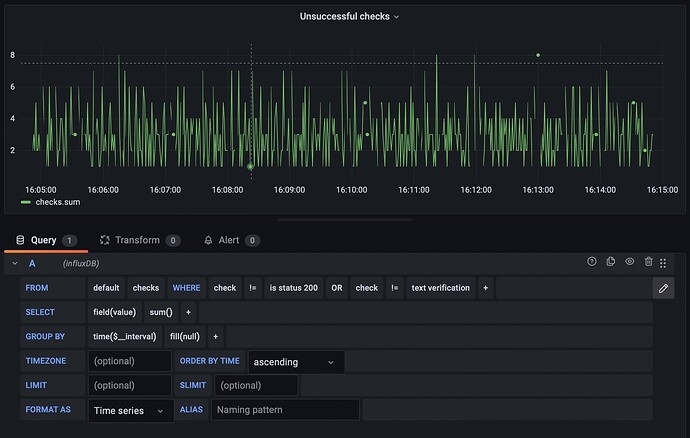This screenshot has height=438, width=690.
Task: Click the TIMEZONE optional input field
Action: click(130, 362)
